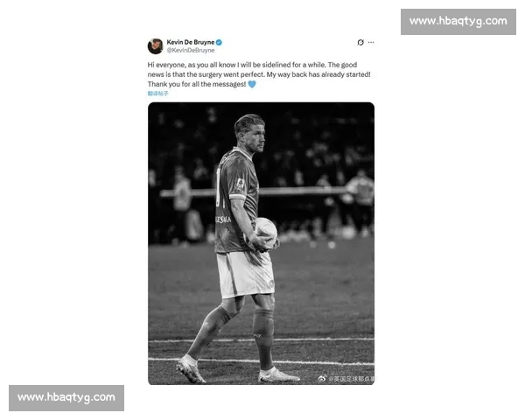Open Kevin De Bruyne's profile avatar
Viewport: 525px width, 420px height.
(x=155, y=45)
